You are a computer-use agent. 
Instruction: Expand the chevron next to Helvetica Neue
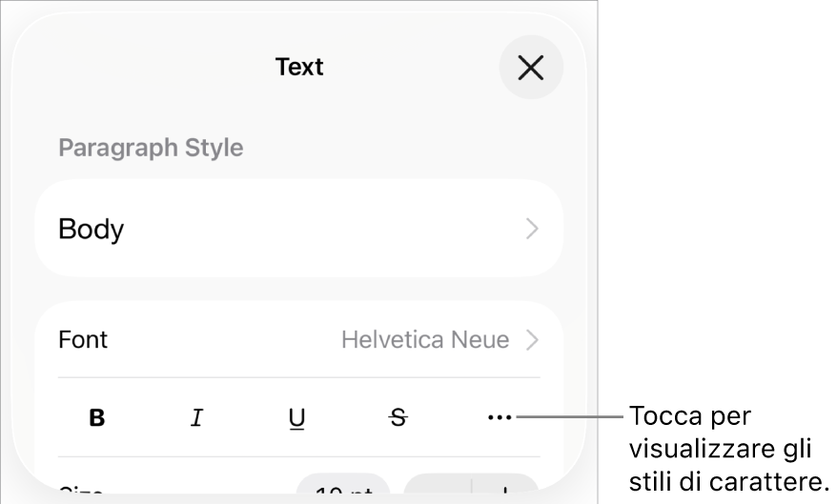point(532,340)
